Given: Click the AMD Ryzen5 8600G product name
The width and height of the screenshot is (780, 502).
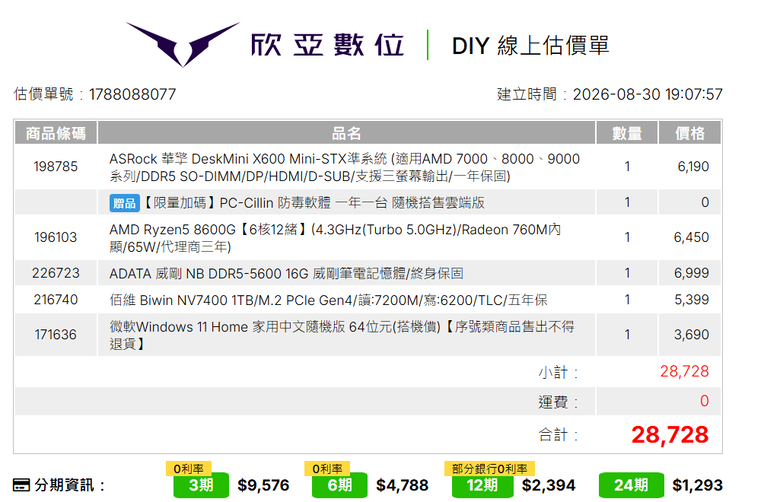Looking at the screenshot, I should 335,238.
